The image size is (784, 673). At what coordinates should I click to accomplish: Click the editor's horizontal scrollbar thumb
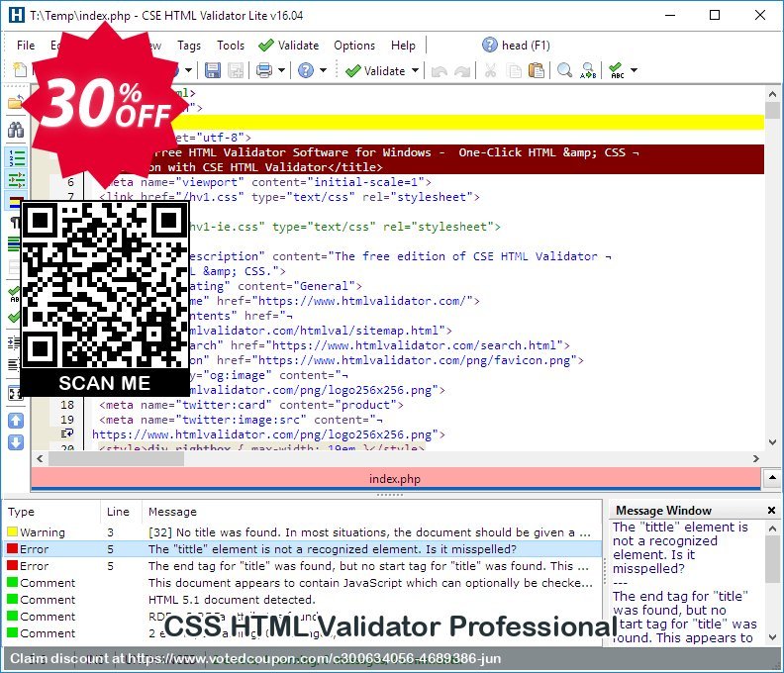pyautogui.click(x=116, y=458)
